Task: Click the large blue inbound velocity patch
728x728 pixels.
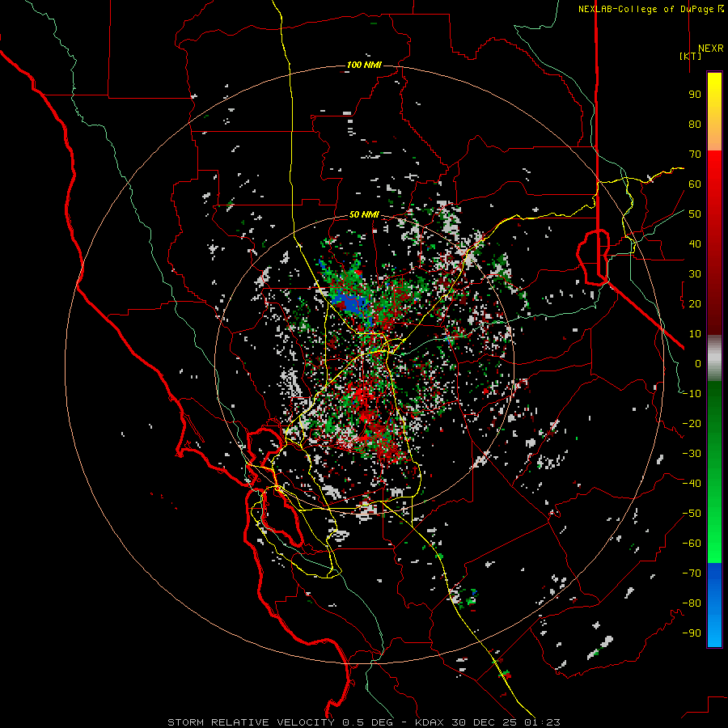Action: tap(349, 302)
